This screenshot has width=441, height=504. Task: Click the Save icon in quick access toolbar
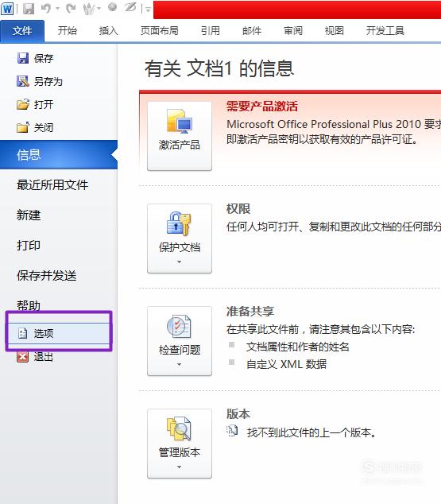tap(29, 9)
